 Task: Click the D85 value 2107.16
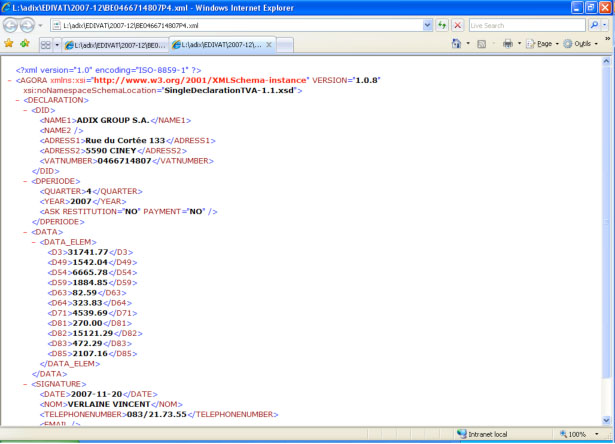90,354
